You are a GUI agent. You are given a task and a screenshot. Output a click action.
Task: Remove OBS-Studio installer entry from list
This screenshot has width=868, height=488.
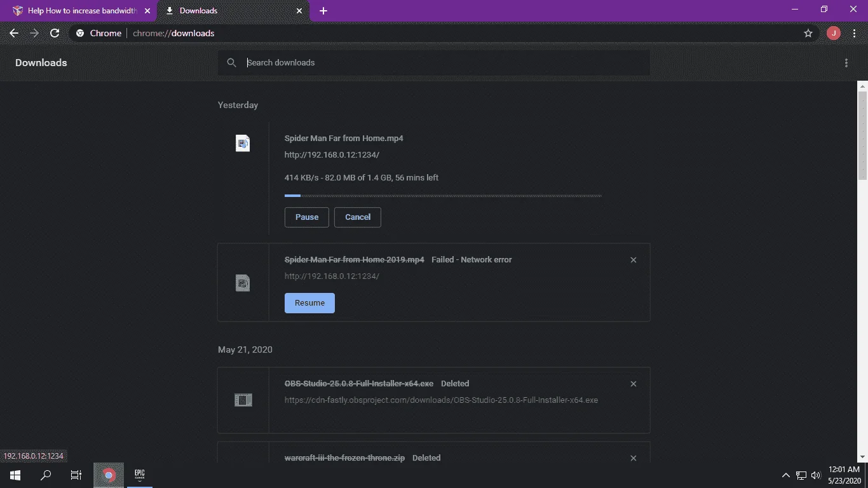click(633, 384)
